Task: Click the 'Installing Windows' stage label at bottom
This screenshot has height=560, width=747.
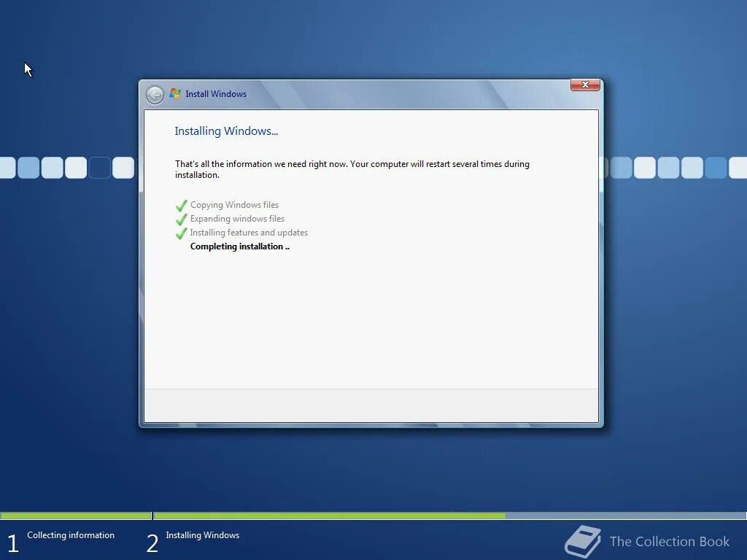Action: 203,534
